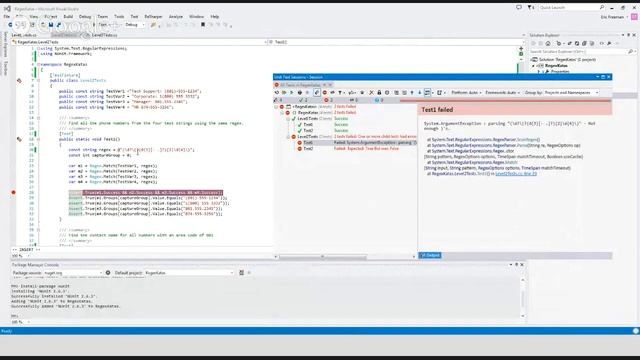The height and width of the screenshot is (360, 640).
Task: Click the feedback speech bubble icon at top right
Action: [x=519, y=7]
